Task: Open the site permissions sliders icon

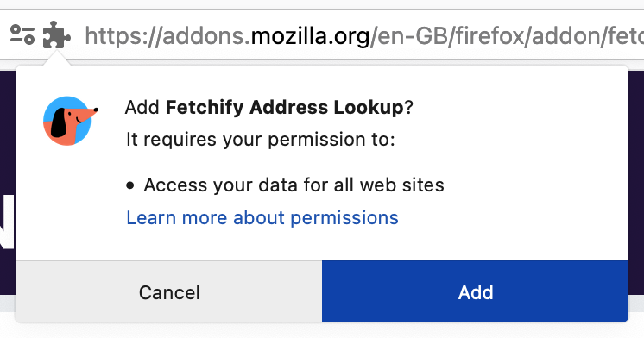Action: [x=22, y=34]
